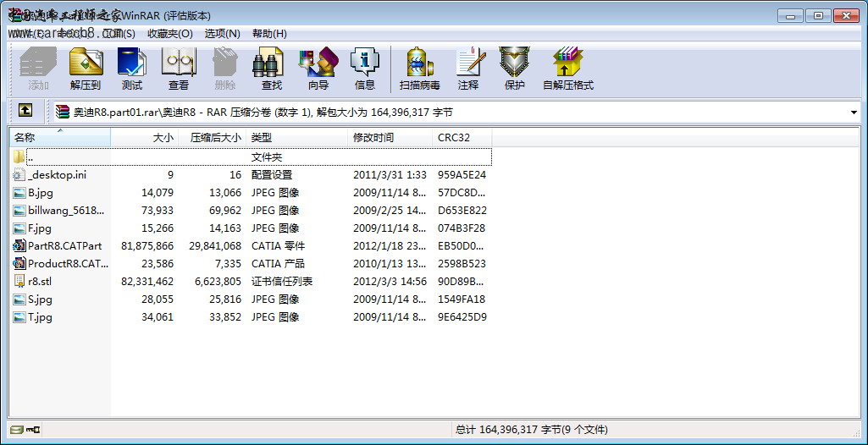Click the r8.stl certificate icon
This screenshot has width=868, height=445.
(x=19, y=282)
